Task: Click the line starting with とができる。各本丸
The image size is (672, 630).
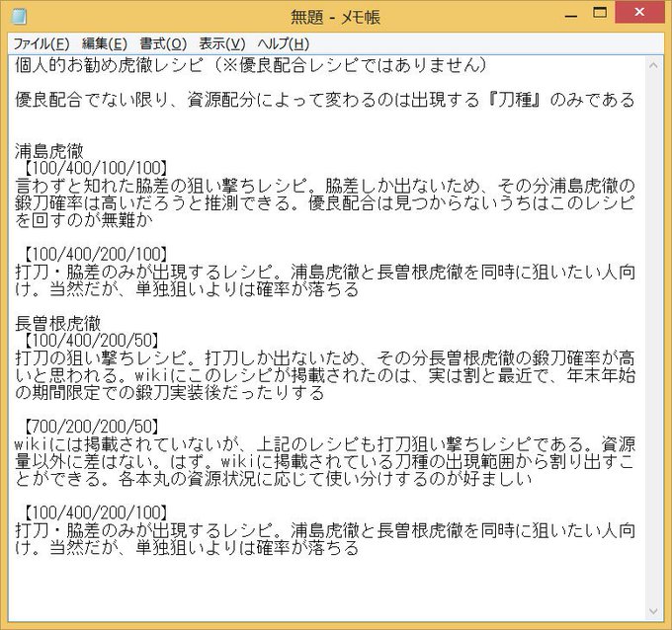Action: (273, 478)
